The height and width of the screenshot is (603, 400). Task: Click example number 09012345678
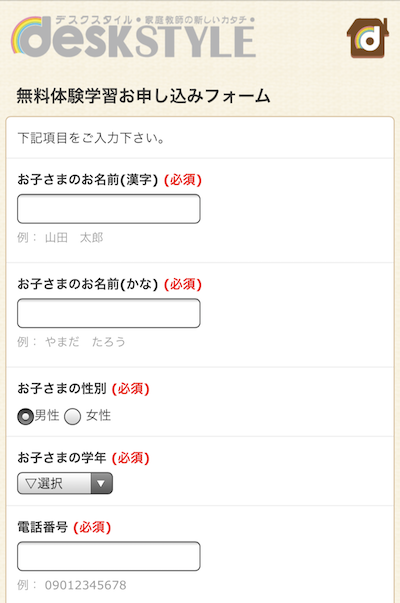pyautogui.click(x=85, y=585)
